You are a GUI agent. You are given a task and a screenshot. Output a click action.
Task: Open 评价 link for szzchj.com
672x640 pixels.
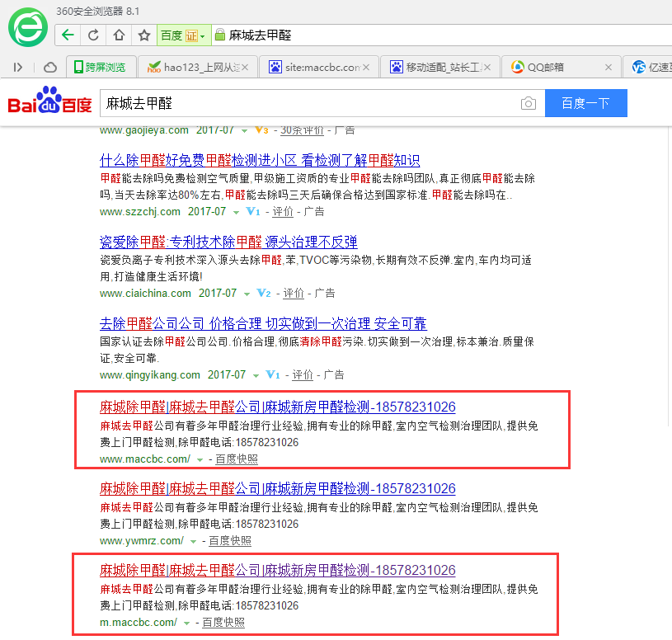tap(283, 211)
